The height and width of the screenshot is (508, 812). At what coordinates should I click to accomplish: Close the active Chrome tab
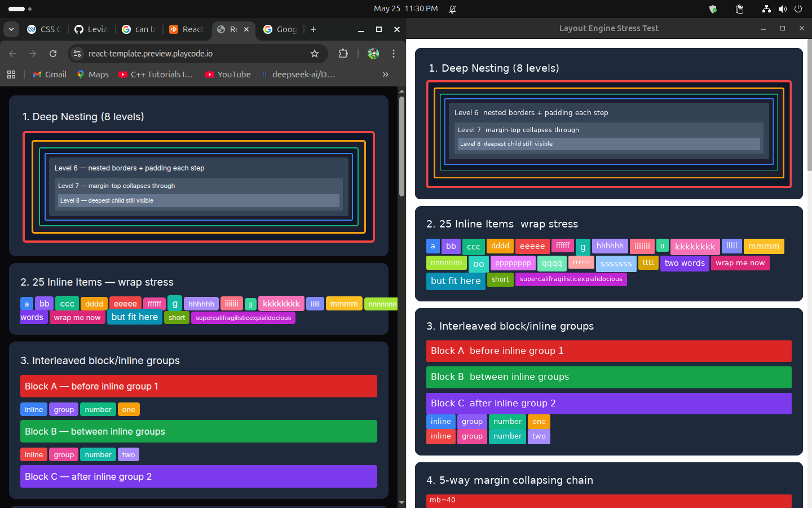246,29
